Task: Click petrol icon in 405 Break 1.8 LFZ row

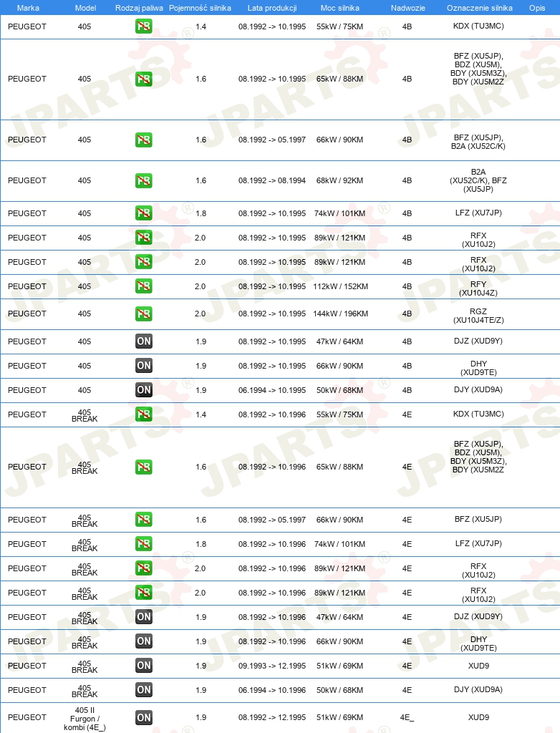Action: [x=144, y=544]
